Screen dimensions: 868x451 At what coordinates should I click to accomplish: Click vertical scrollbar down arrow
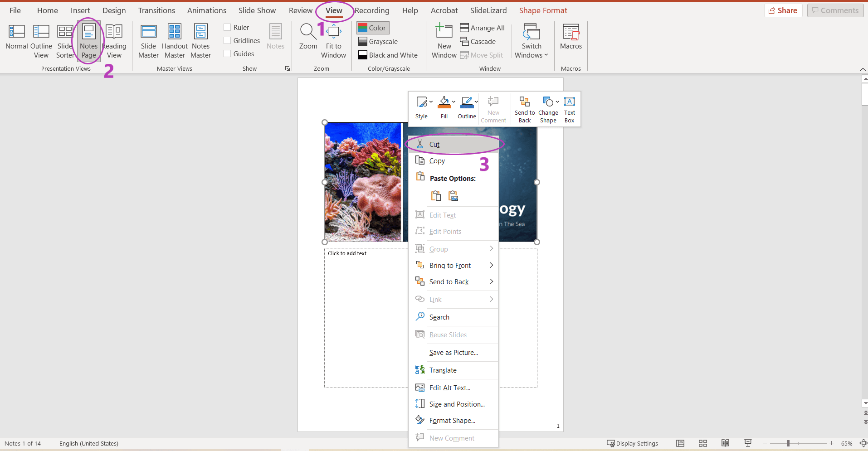pos(865,403)
